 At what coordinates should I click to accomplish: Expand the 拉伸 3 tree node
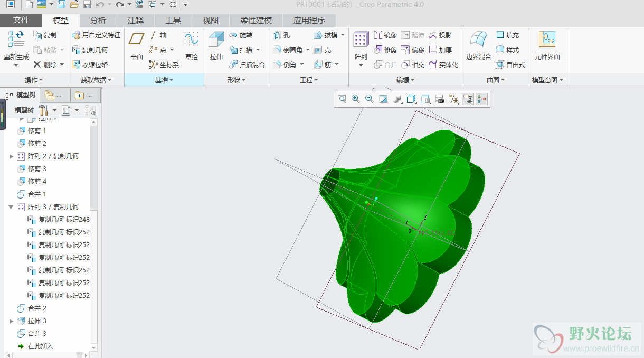(11, 321)
